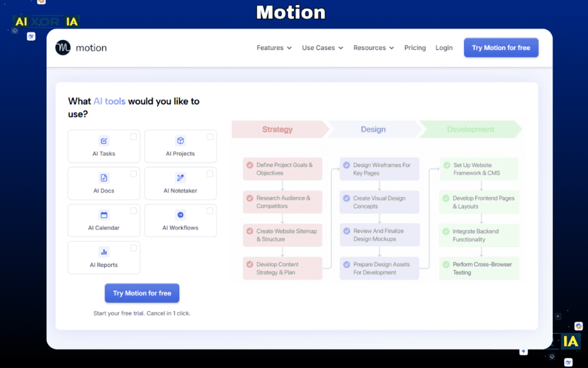588x368 pixels.
Task: Check the AI Reports checkbox
Action: tap(133, 247)
